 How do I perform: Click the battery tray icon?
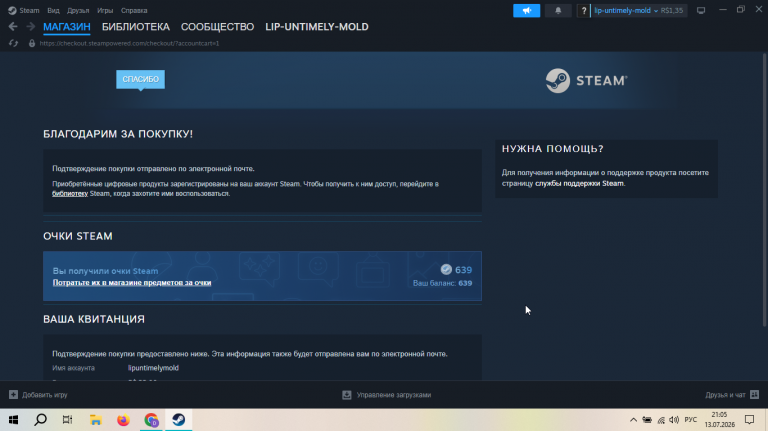[647, 420]
